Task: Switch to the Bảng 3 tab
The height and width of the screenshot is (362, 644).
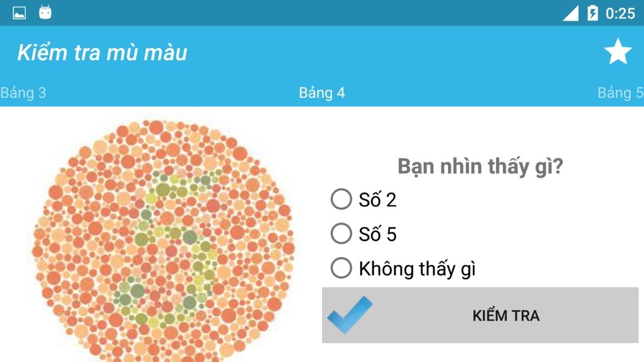Action: coord(24,93)
